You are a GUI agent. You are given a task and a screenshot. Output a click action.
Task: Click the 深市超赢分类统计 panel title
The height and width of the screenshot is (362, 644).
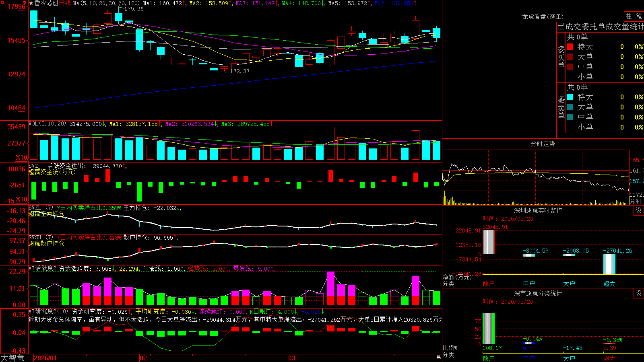coord(538,293)
